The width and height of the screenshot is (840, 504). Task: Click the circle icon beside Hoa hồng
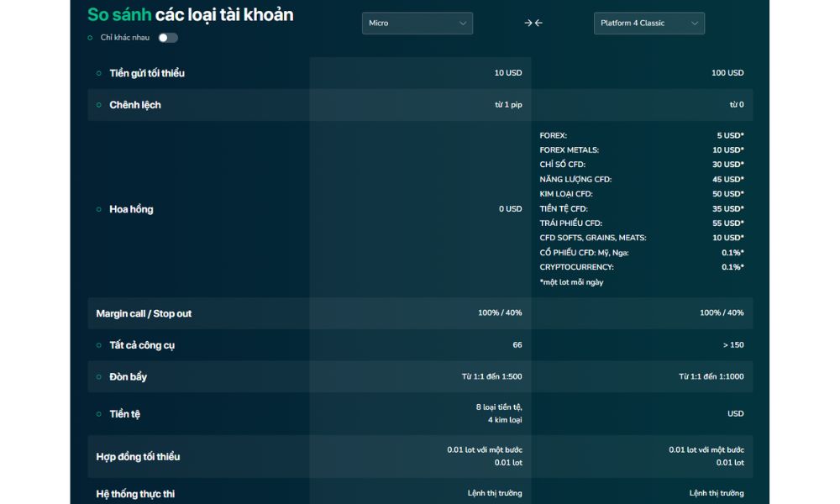click(x=98, y=209)
